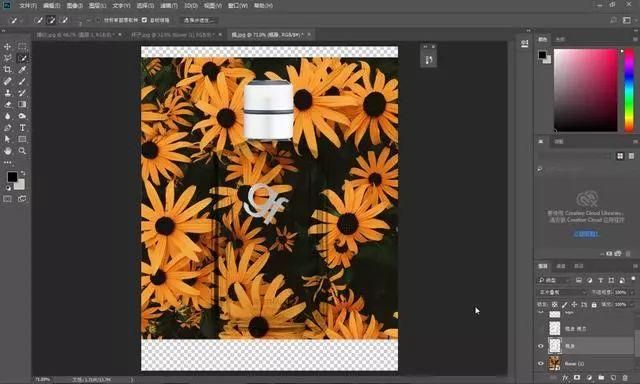Screen dimensions: 640x384
Task: Open the layer filter kind dropdown
Action: click(x=553, y=280)
